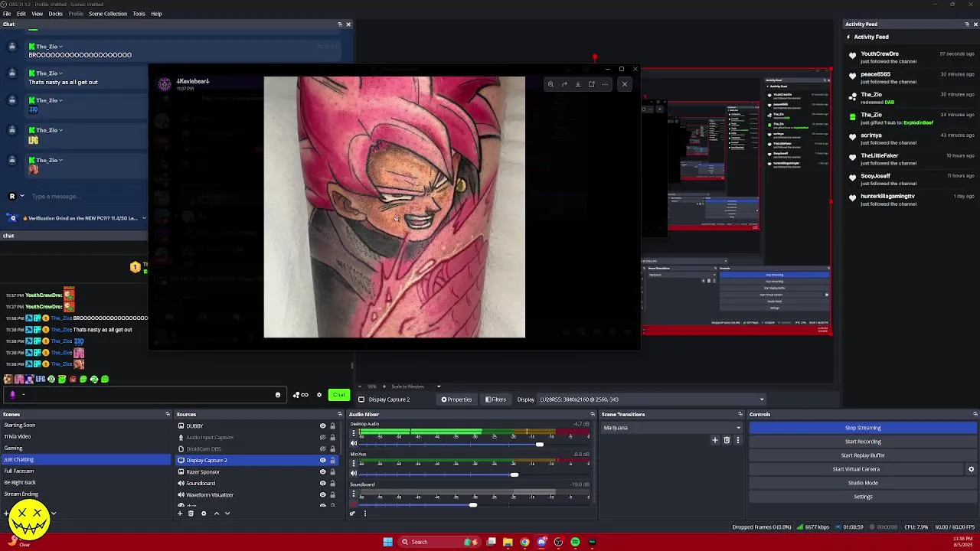The image size is (980, 551).
Task: Remove scene transition with trash icon
Action: [x=727, y=440]
